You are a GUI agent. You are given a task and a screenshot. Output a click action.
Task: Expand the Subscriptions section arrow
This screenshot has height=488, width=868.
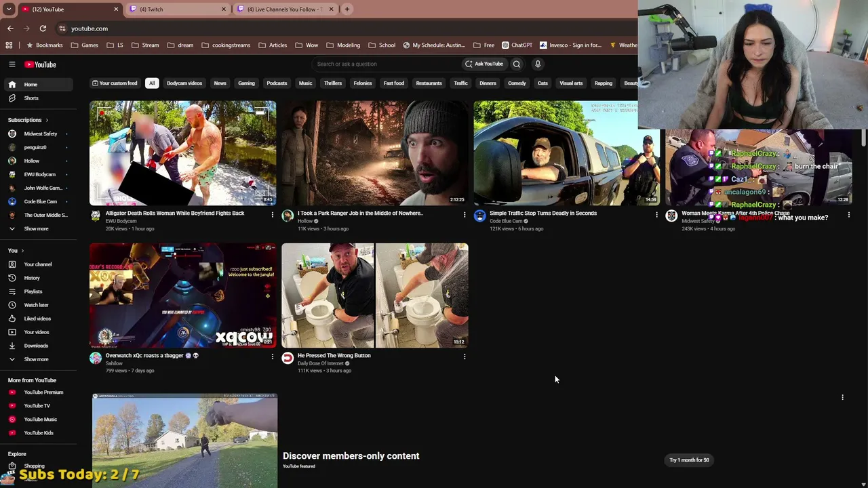[47, 120]
